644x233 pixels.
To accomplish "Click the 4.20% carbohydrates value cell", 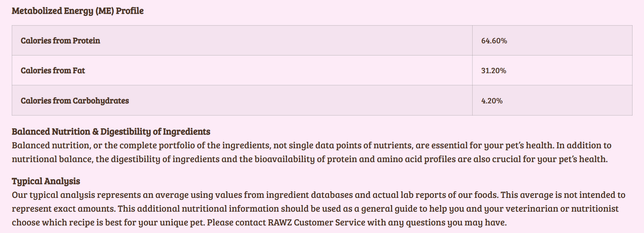I will 492,101.
